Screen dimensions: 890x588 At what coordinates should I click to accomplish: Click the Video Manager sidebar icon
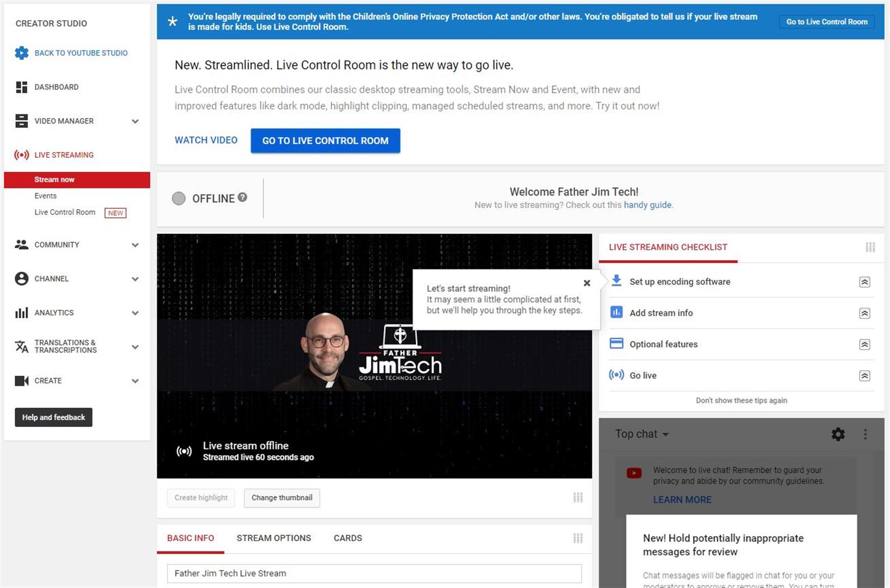coord(21,121)
